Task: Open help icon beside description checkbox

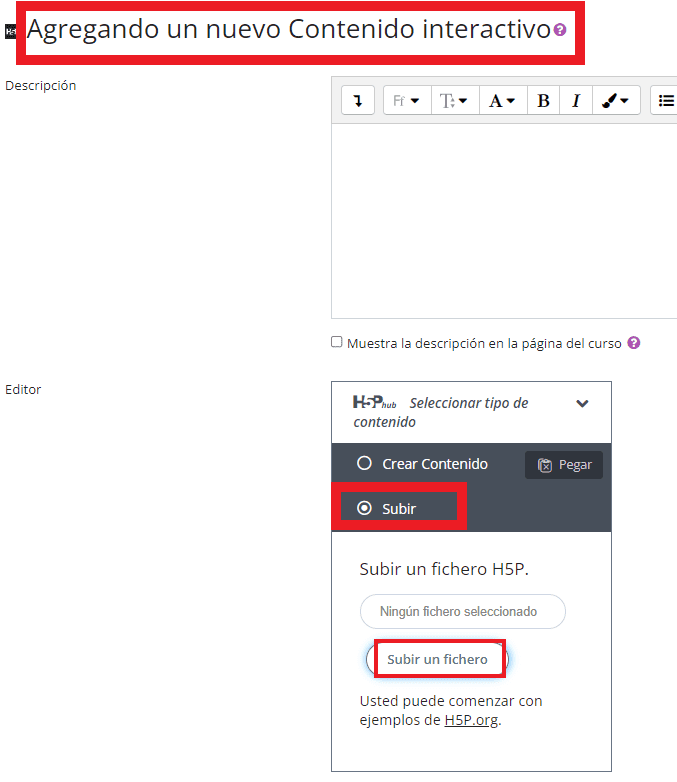Action: [634, 343]
